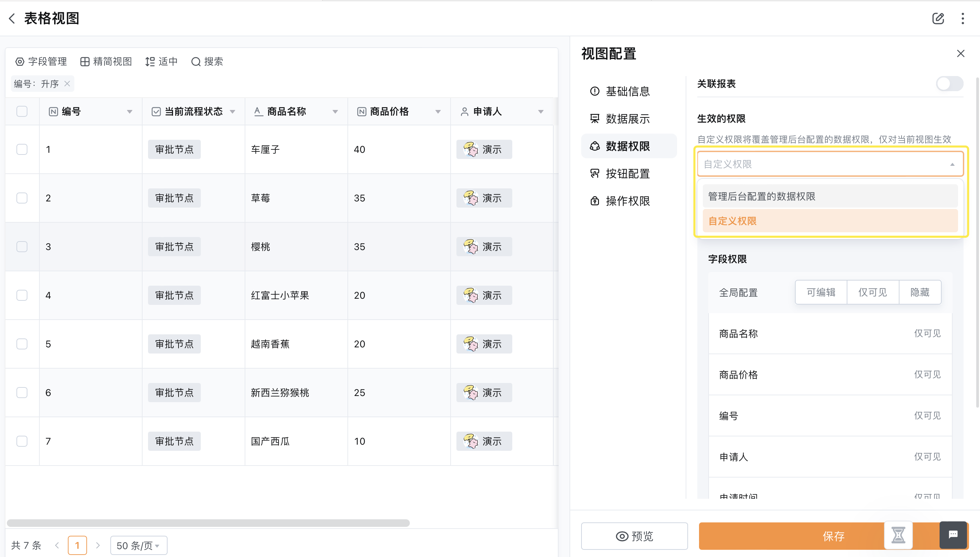Check the row 6 新西兰猕猴桃 checkbox
Image resolution: width=980 pixels, height=557 pixels.
tap(22, 393)
